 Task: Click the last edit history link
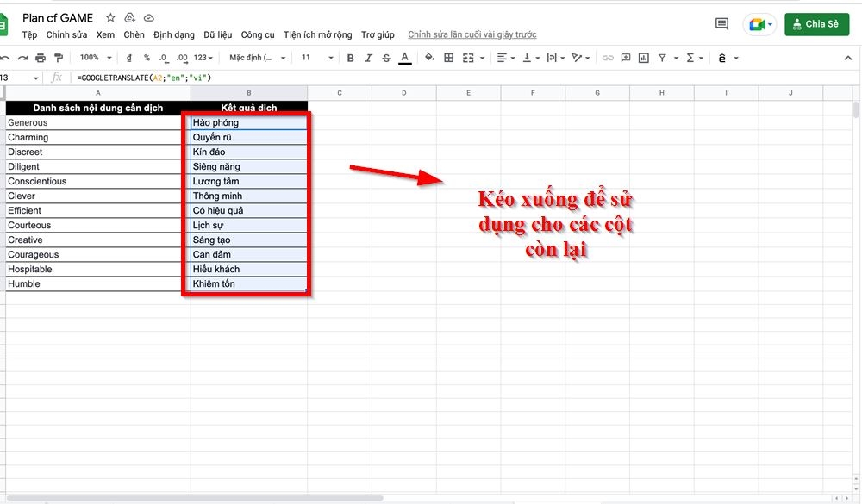point(472,34)
